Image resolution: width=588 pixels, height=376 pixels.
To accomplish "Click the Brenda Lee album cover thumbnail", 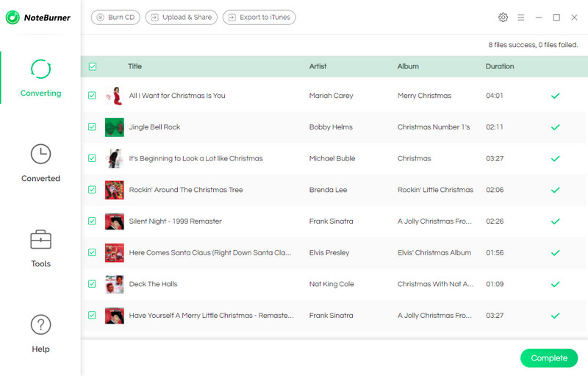I will 115,190.
